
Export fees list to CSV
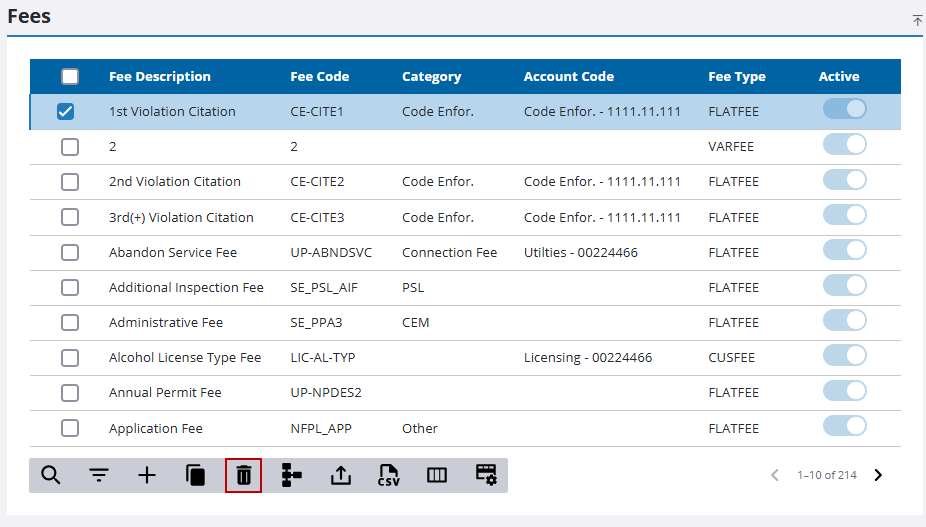[x=389, y=475]
